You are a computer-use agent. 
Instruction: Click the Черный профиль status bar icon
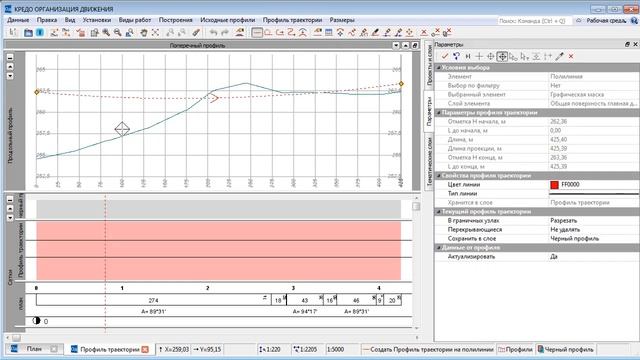click(540, 349)
